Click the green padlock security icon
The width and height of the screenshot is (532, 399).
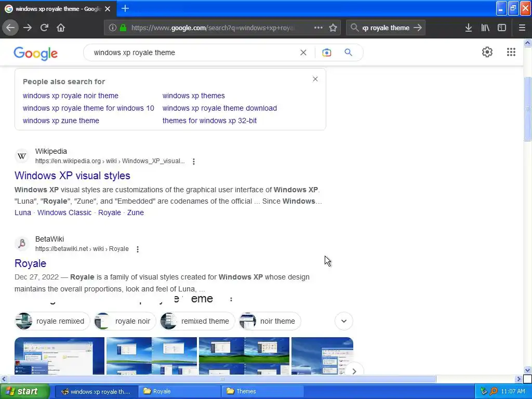pos(123,28)
